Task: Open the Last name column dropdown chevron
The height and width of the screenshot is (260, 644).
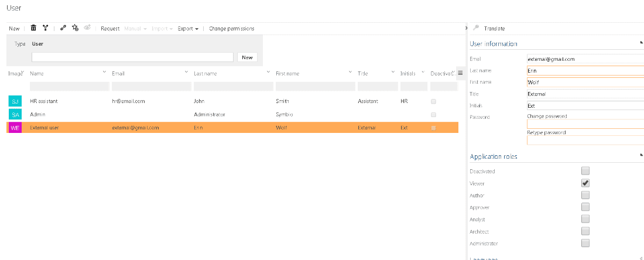Action: tap(268, 72)
